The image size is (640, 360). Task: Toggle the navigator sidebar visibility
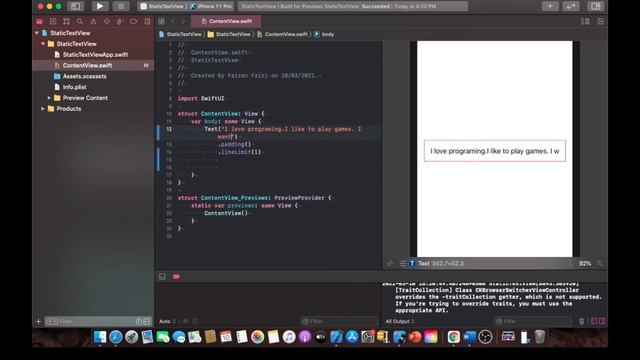pyautogui.click(x=76, y=6)
